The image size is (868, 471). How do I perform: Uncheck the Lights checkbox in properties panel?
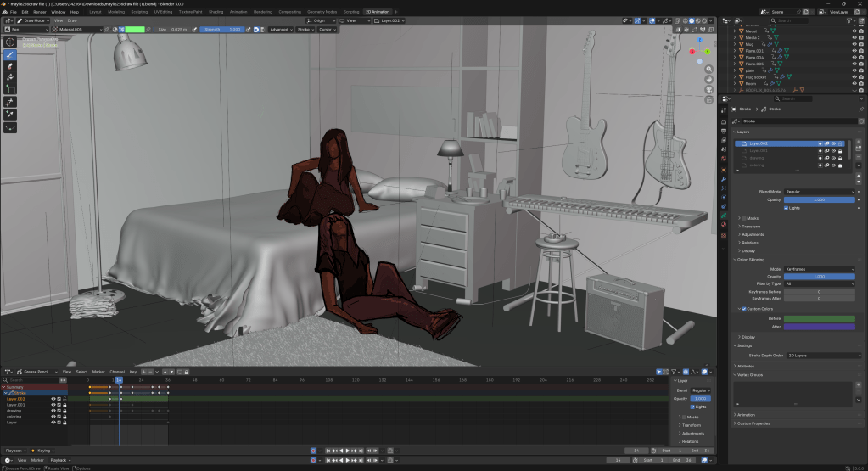(x=786, y=208)
